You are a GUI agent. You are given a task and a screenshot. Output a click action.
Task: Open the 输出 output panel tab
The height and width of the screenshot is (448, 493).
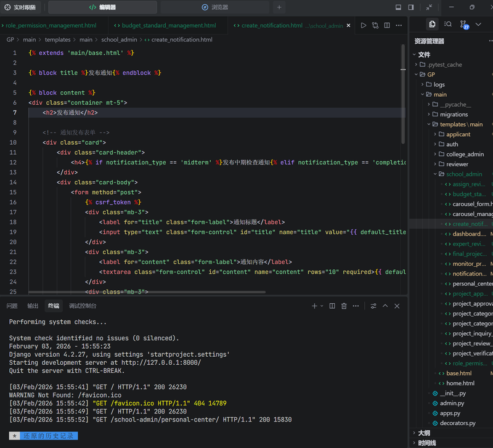tap(33, 306)
